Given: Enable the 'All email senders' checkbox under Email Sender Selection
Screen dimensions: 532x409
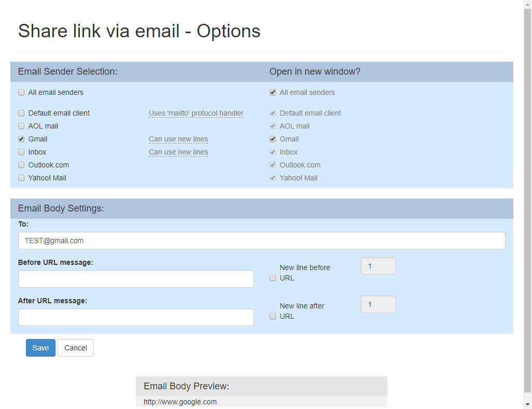Looking at the screenshot, I should 21,92.
